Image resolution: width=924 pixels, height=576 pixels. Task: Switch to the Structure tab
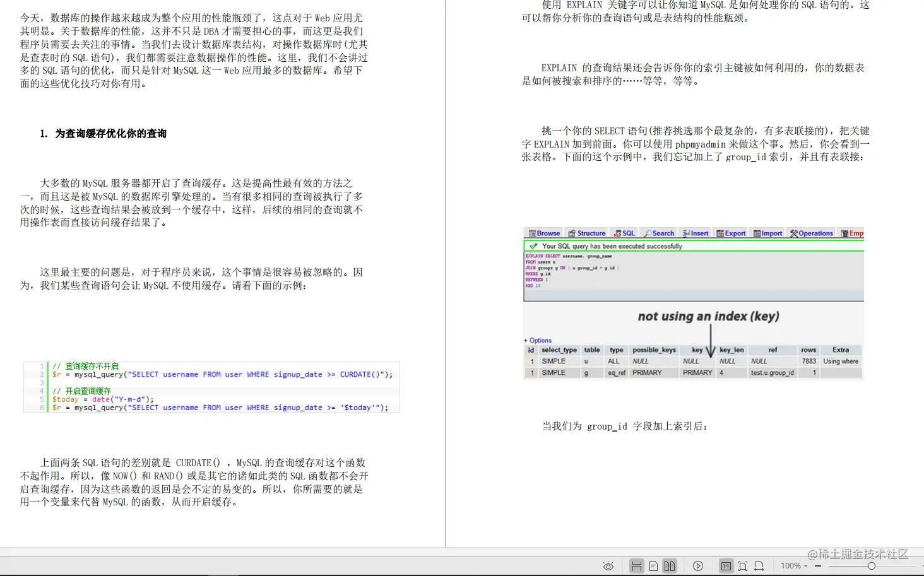(591, 233)
